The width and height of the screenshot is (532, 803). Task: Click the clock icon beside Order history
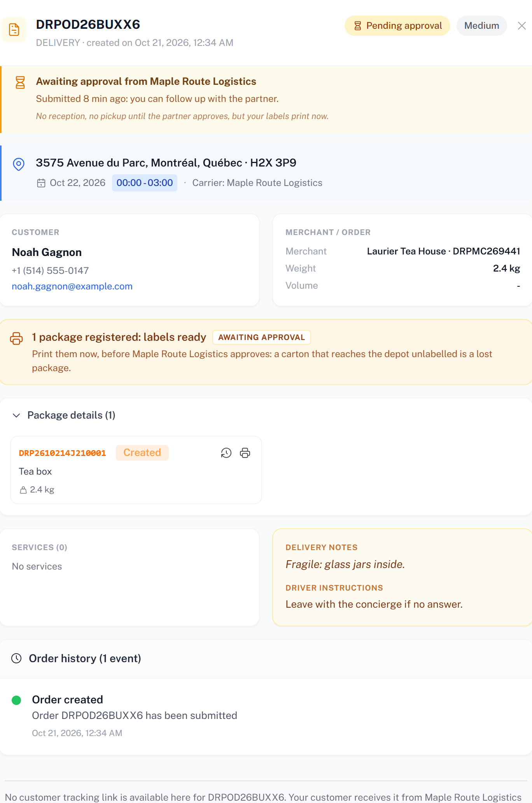coord(16,658)
